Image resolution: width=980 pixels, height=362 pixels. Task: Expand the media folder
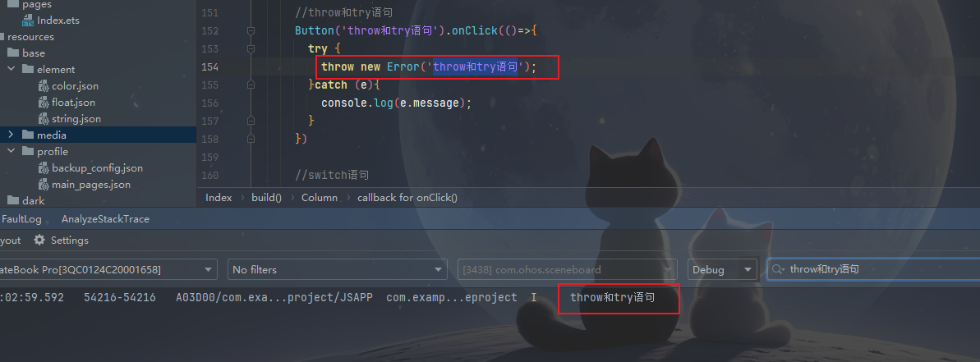tap(12, 135)
